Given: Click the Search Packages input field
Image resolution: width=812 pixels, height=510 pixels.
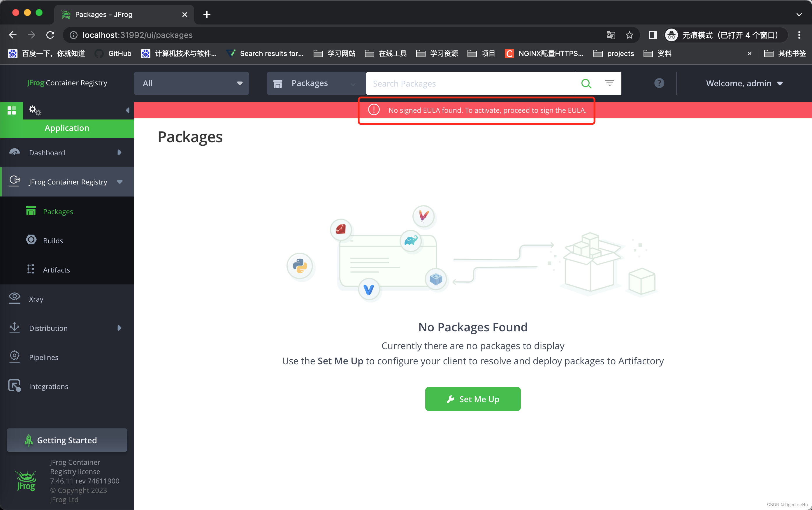Looking at the screenshot, I should (x=471, y=83).
